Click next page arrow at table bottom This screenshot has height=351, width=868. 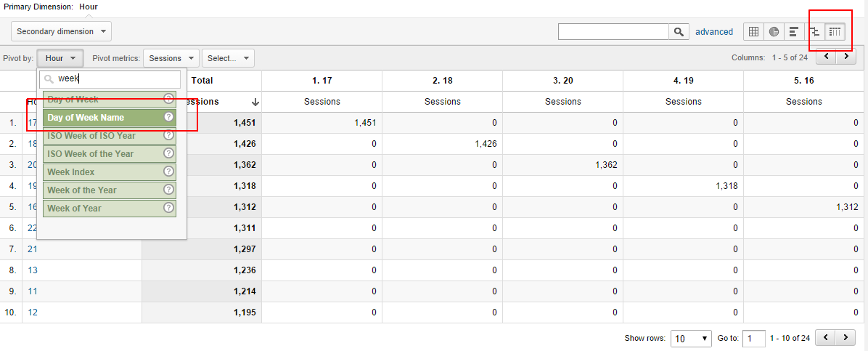point(845,338)
